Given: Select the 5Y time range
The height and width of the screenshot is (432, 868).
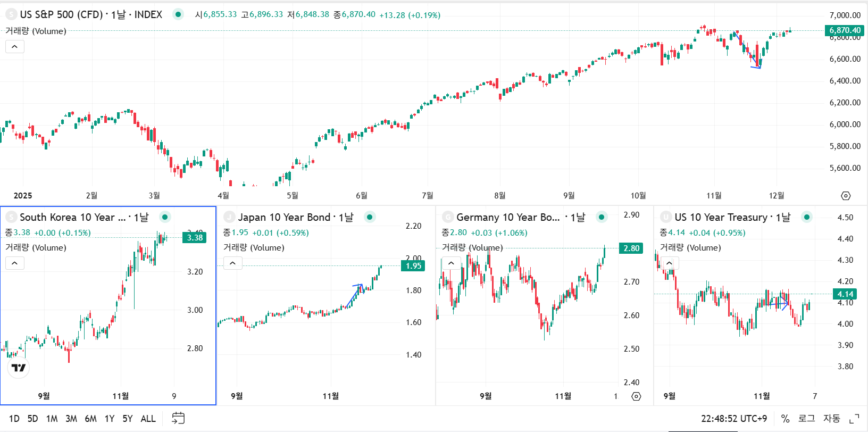Looking at the screenshot, I should (128, 419).
